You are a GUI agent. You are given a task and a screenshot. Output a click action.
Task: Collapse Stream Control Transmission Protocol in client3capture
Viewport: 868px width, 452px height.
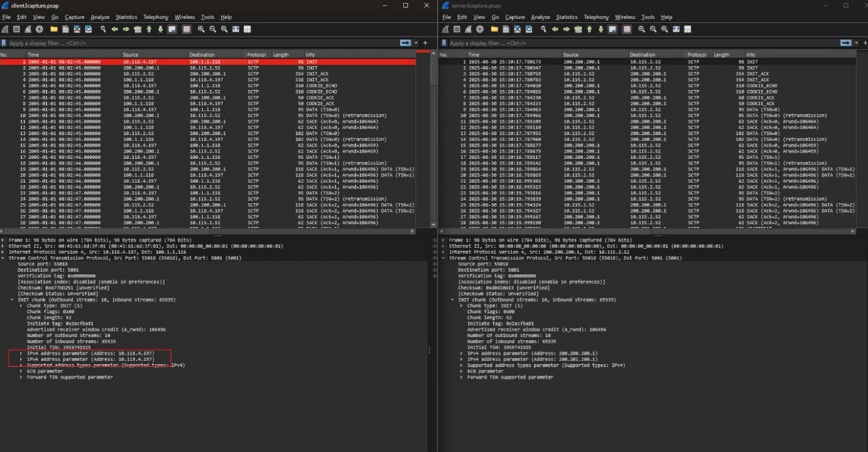4,258
